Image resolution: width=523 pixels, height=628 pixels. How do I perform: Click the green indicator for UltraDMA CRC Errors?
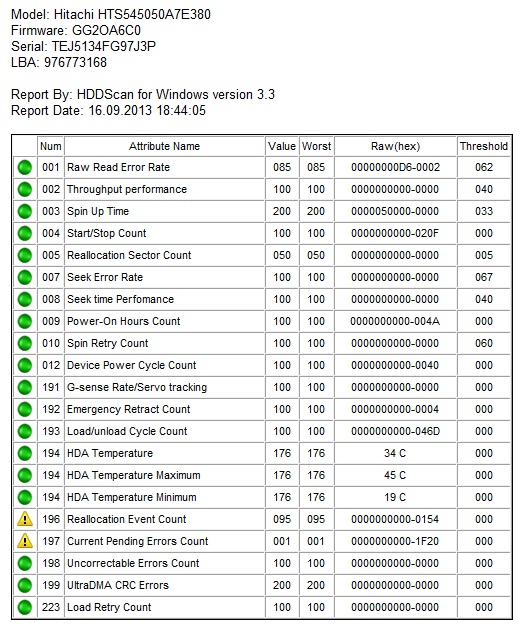pyautogui.click(x=25, y=585)
